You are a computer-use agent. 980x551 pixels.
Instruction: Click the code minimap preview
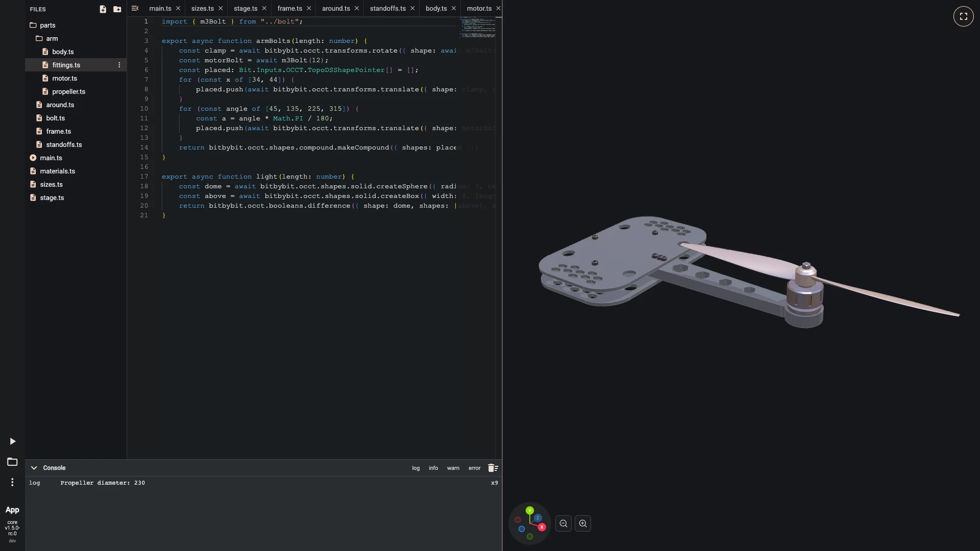[x=478, y=28]
